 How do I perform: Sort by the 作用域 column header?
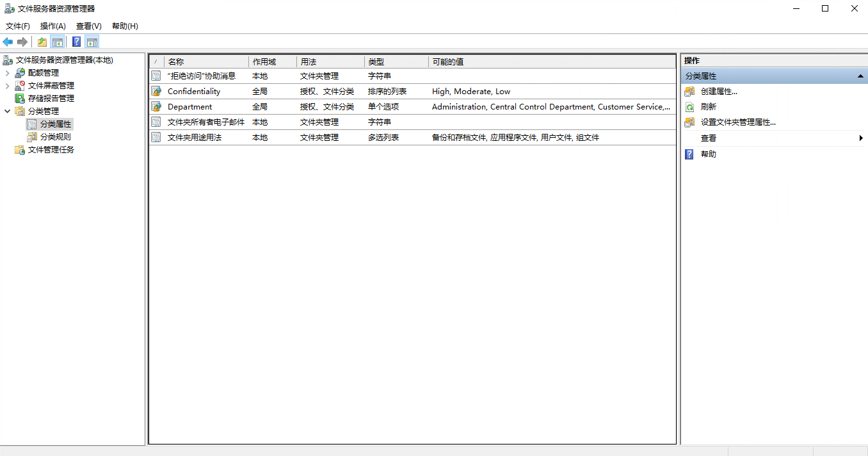tap(273, 62)
